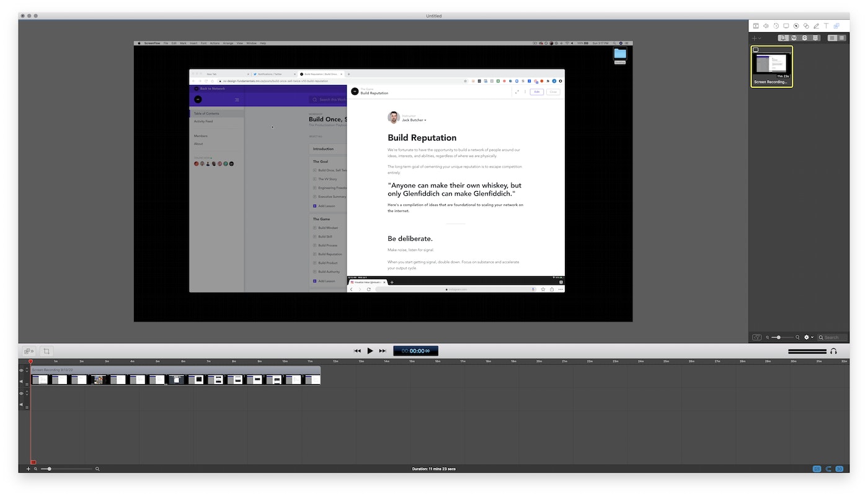Click the first track's small square button
This screenshot has width=868, height=497.
(27, 384)
